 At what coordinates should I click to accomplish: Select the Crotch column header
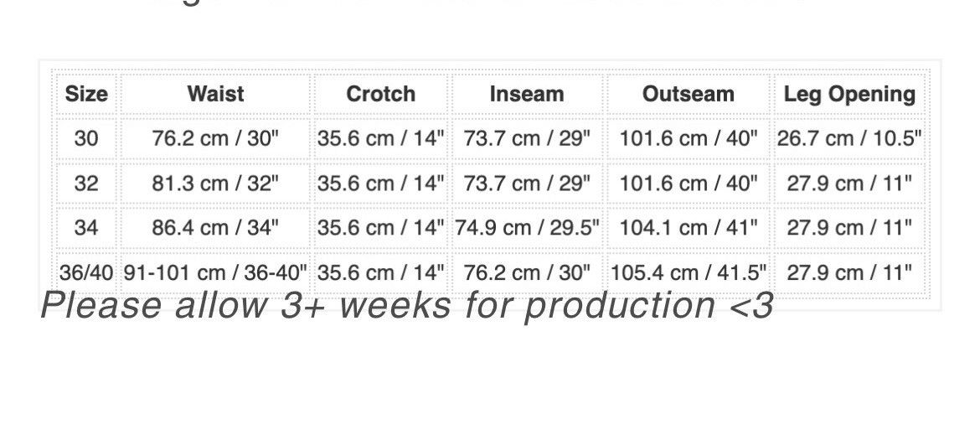(380, 94)
